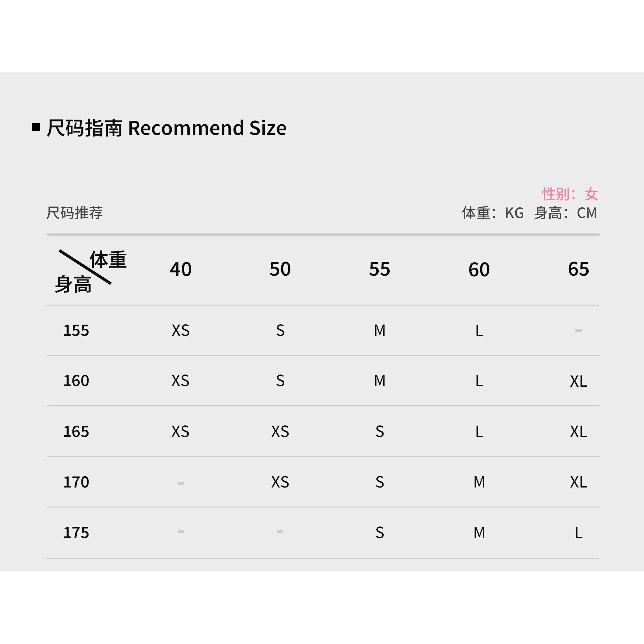Select the 155 height row header
The height and width of the screenshot is (644, 644).
pyautogui.click(x=76, y=331)
